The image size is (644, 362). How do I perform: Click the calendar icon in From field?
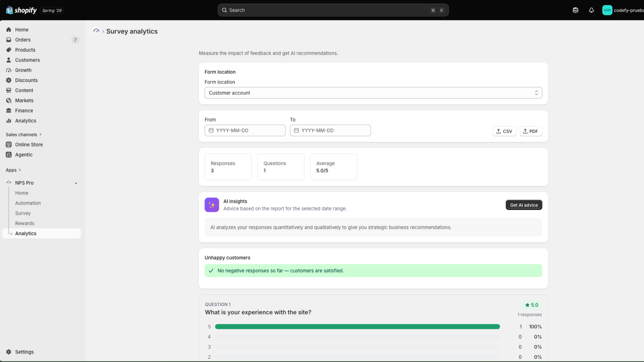tap(211, 131)
